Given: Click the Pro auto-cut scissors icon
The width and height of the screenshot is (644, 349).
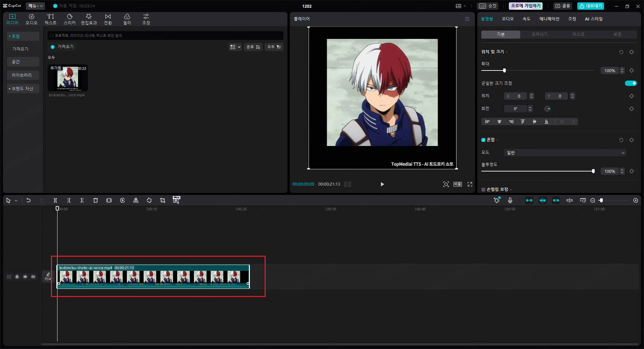Looking at the screenshot, I should click(x=176, y=200).
